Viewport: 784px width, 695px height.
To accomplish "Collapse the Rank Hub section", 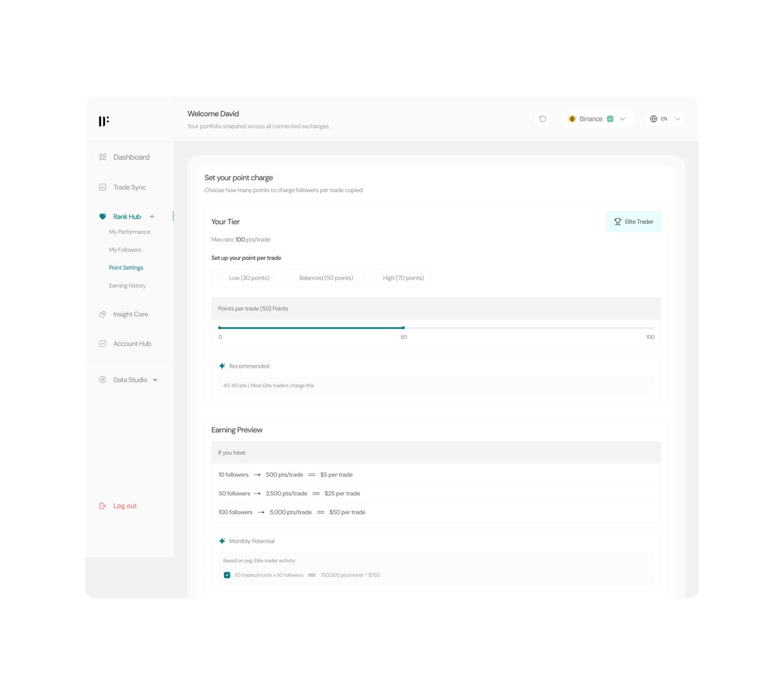I will (x=152, y=216).
